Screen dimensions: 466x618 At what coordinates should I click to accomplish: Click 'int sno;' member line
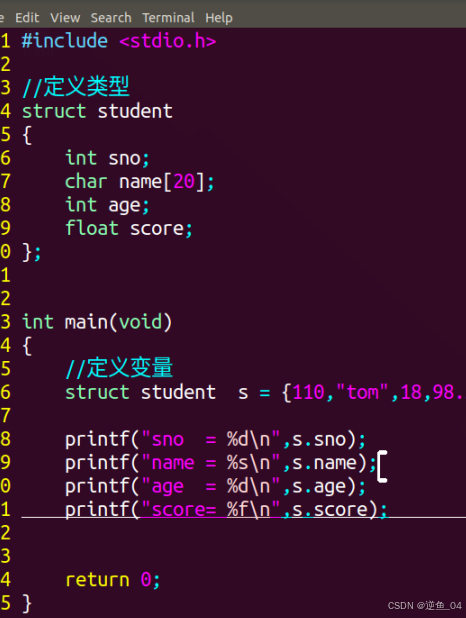pos(107,158)
